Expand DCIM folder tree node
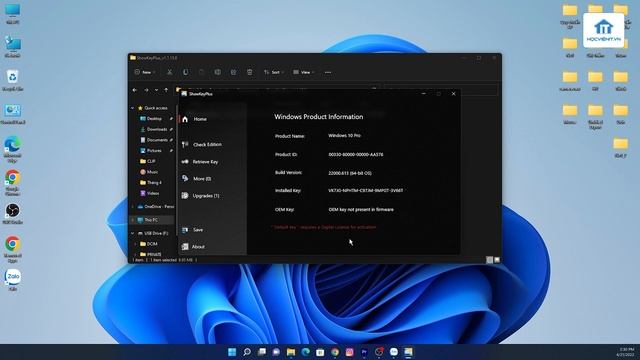Screen dimensions: 640x360 (136, 244)
